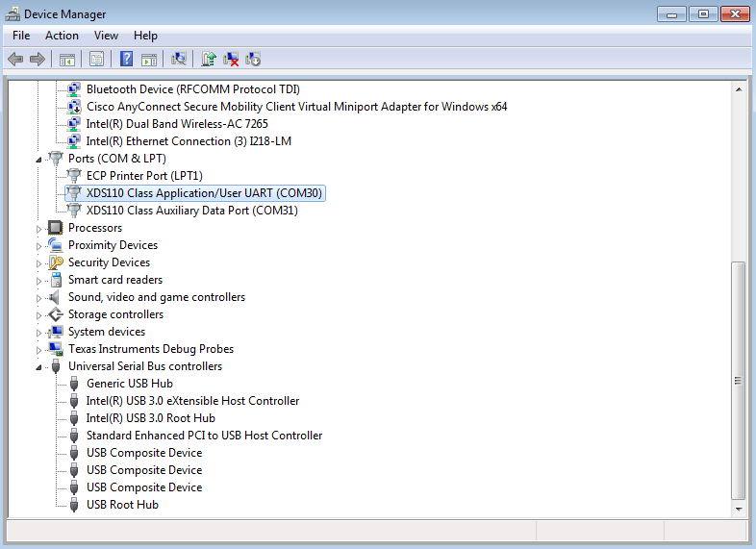This screenshot has height=549, width=756.
Task: Scan for hardware changes with the toolbar icon
Action: point(179,59)
